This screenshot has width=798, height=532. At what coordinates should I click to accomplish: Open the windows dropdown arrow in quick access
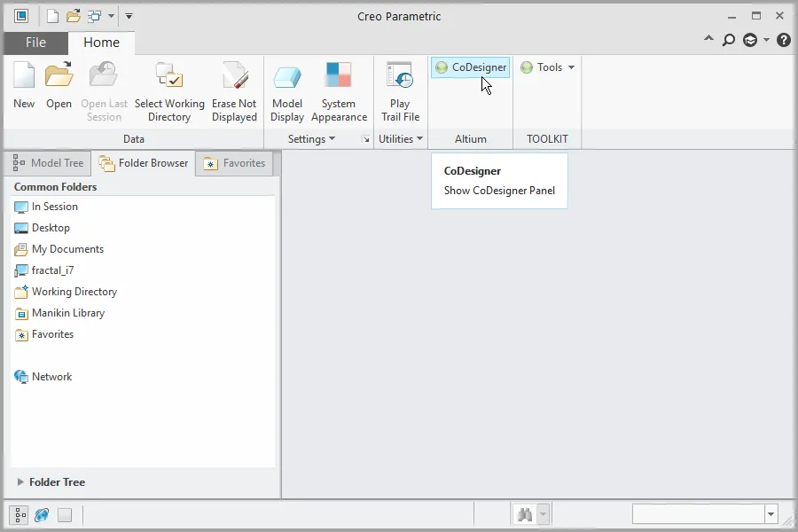(111, 16)
